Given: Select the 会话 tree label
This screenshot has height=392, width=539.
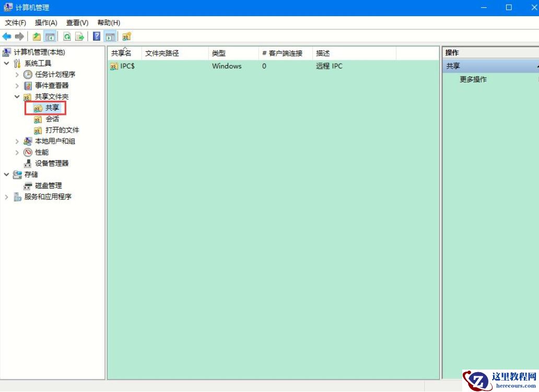Looking at the screenshot, I should 52,119.
